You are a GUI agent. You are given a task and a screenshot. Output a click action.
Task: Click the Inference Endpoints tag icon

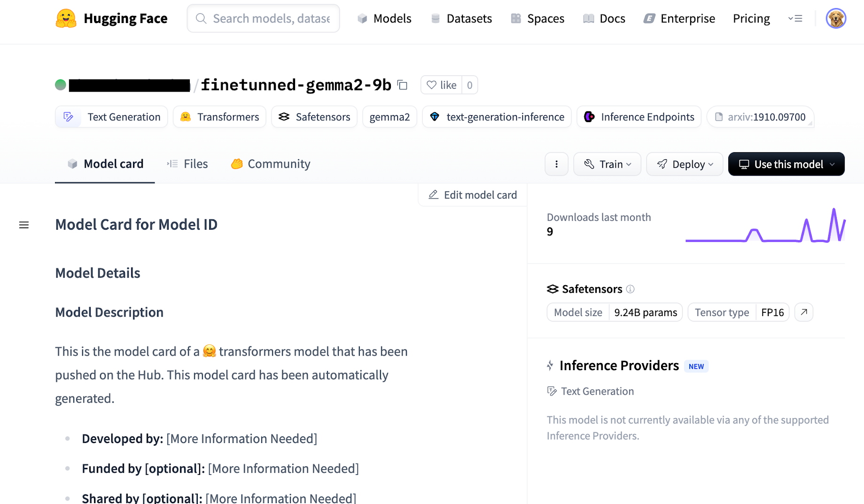[589, 117]
